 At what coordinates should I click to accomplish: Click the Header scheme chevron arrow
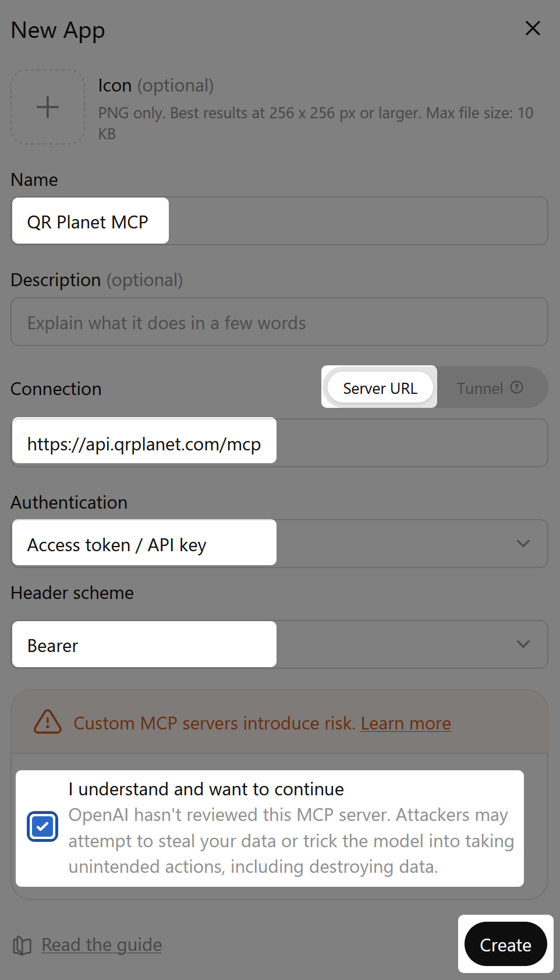523,644
